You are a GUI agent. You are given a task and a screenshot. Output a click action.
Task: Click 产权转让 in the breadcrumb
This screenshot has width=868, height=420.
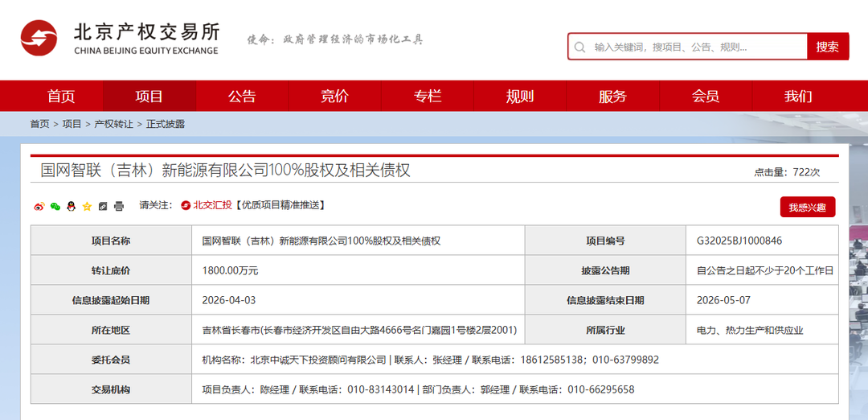coord(113,124)
